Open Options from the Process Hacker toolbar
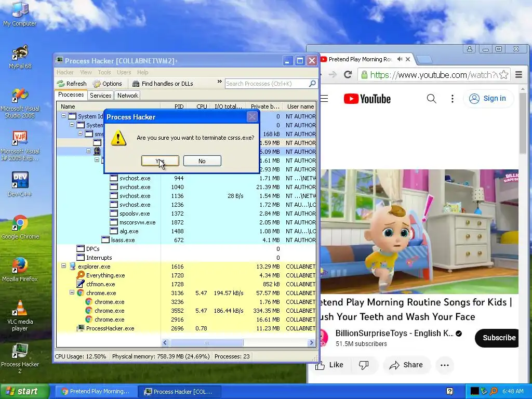The width and height of the screenshot is (532, 399). (x=108, y=84)
